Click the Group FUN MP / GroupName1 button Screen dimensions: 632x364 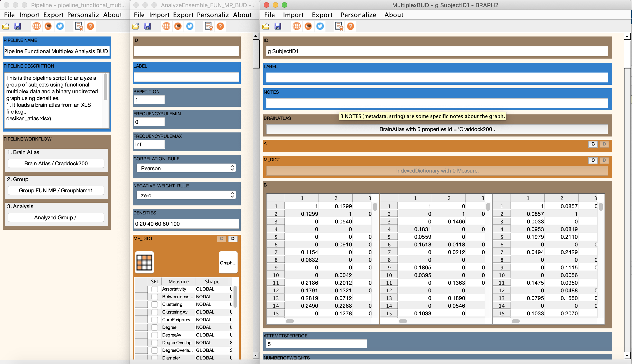[56, 190]
